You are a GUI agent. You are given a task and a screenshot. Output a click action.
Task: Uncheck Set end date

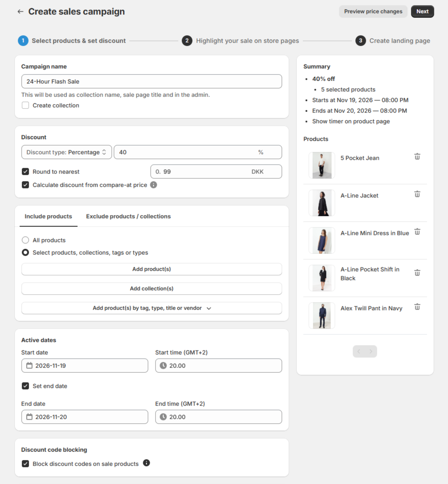click(x=25, y=386)
